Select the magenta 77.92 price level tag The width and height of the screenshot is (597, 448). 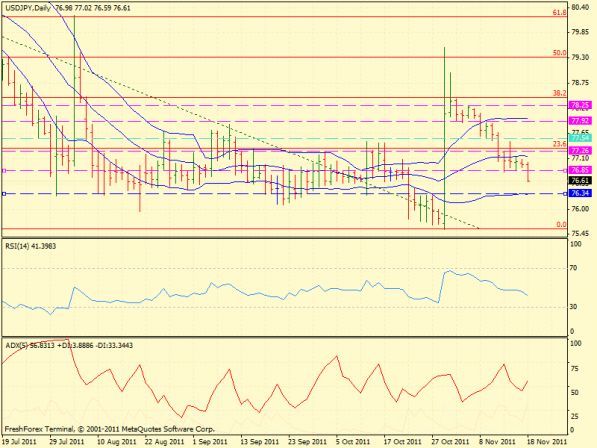pos(580,121)
